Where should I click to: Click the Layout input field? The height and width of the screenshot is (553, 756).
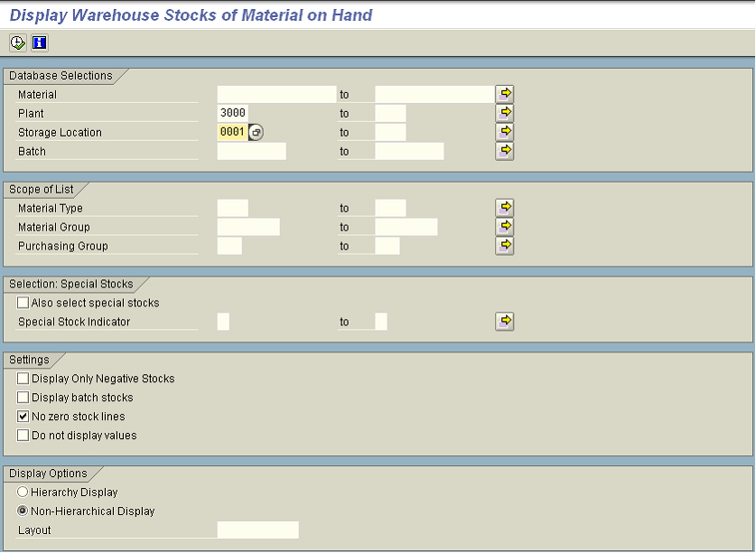coord(257,530)
